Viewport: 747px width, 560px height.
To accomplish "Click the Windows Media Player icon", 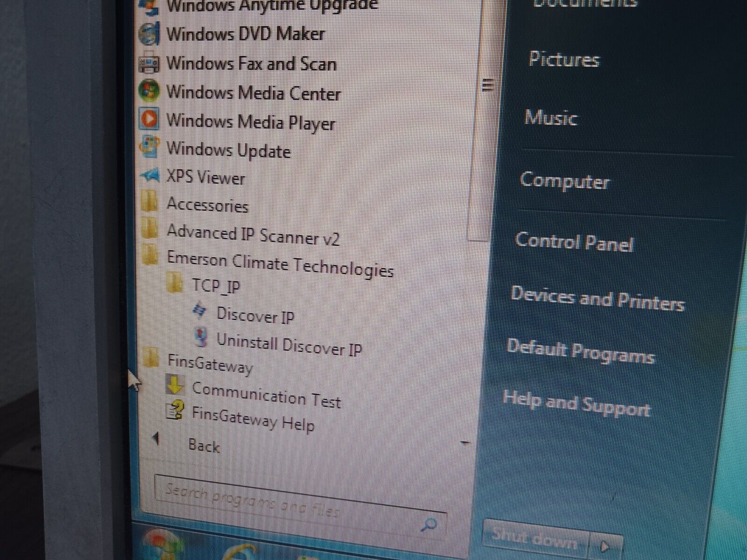I will point(149,119).
